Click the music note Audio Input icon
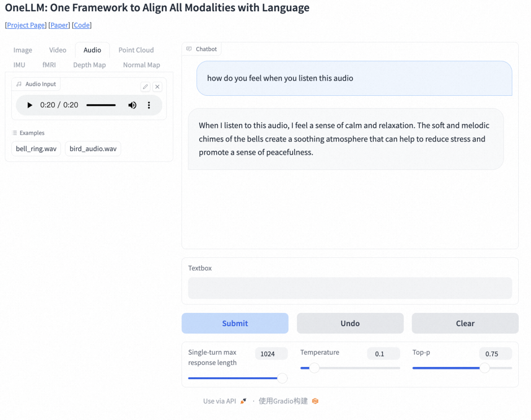The height and width of the screenshot is (420, 531). (19, 84)
